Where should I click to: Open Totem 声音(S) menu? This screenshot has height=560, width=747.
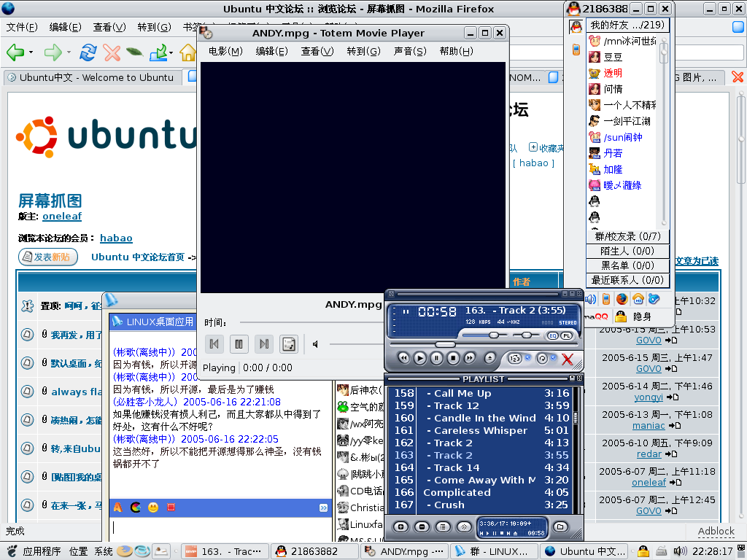[x=410, y=51]
